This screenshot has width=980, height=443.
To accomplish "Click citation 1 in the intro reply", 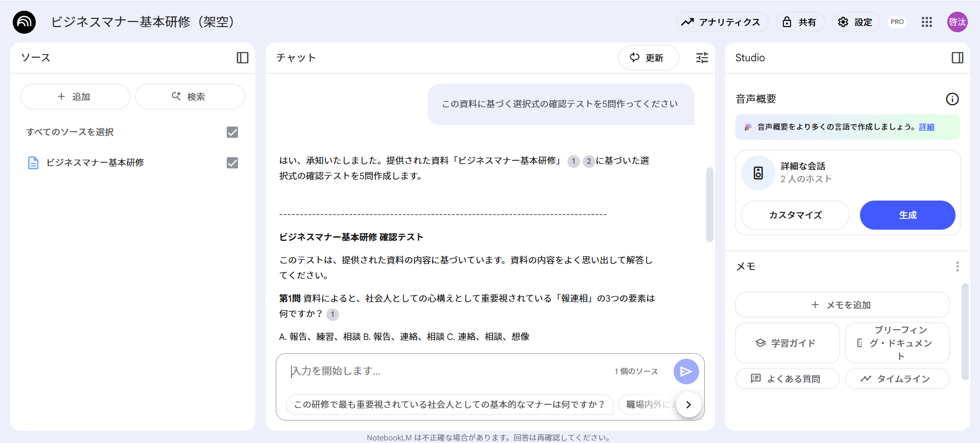I will [573, 161].
